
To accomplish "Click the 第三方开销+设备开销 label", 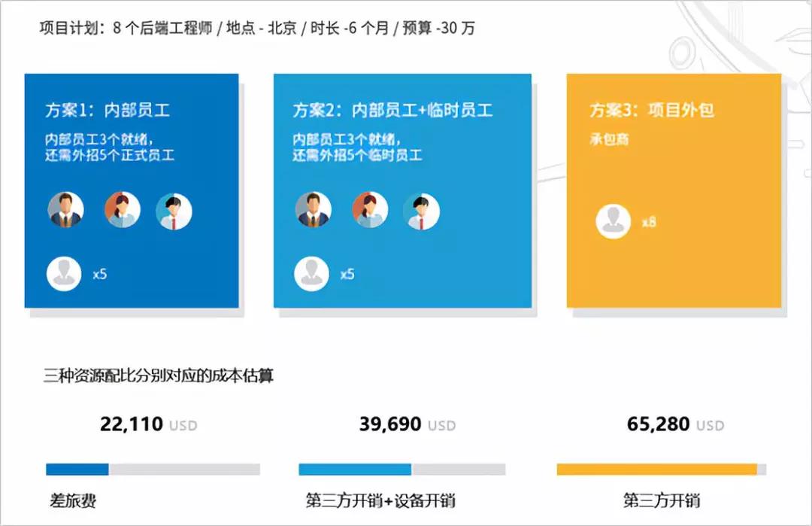I will coord(380,500).
